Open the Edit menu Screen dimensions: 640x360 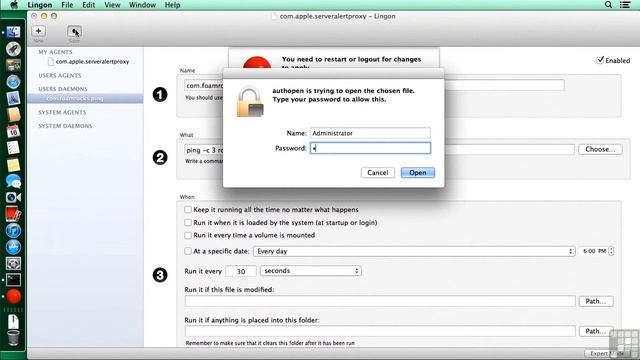(x=89, y=5)
